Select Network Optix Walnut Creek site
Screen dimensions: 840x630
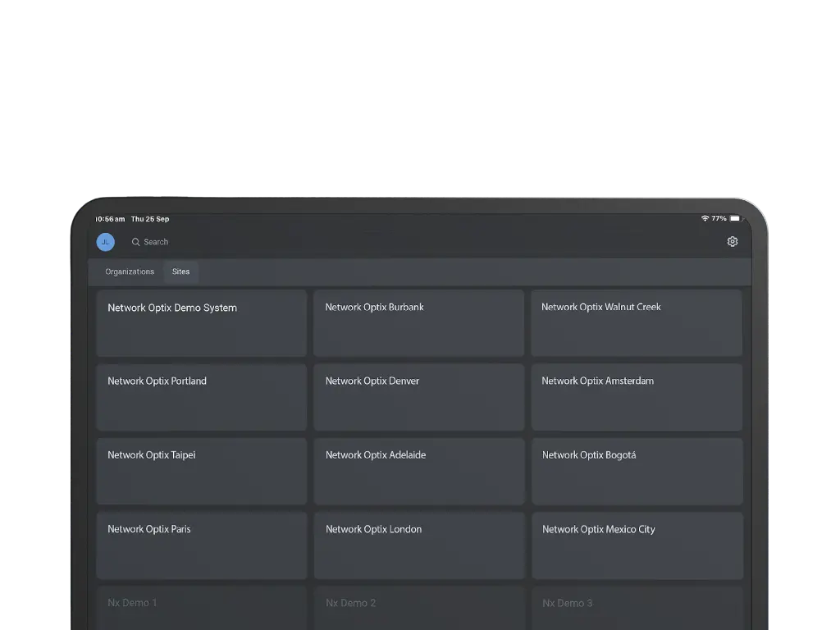pos(637,323)
